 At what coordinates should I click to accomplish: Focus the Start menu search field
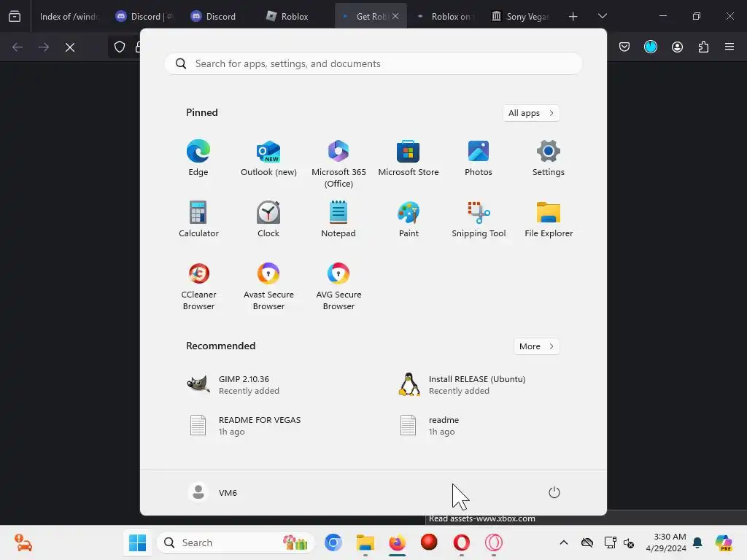373,64
